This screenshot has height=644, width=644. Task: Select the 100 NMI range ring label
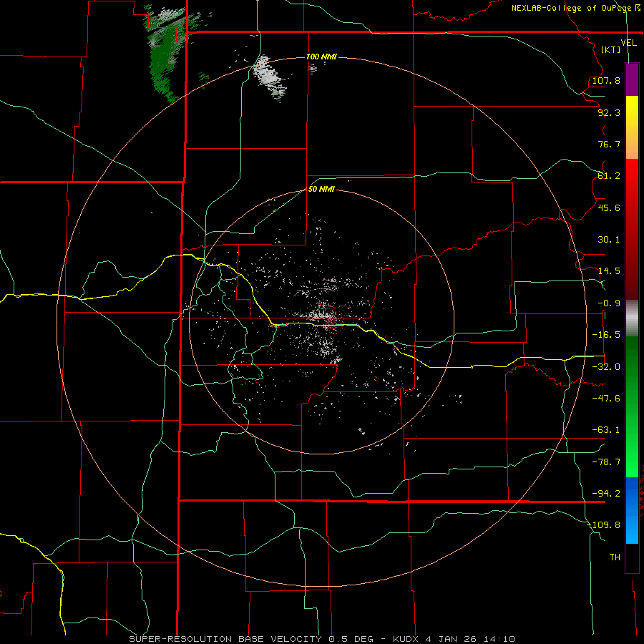click(321, 57)
